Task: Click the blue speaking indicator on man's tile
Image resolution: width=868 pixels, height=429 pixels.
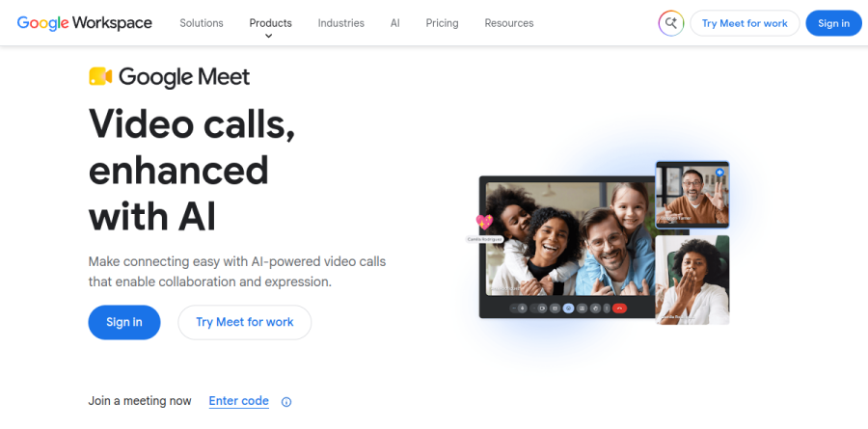Action: coord(719,173)
